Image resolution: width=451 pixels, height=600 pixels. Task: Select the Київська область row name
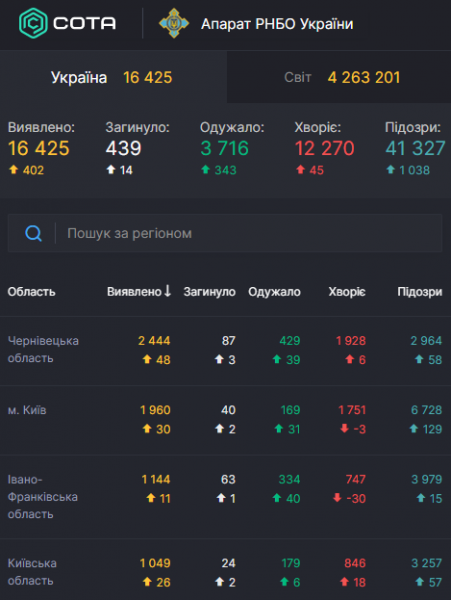32,572
